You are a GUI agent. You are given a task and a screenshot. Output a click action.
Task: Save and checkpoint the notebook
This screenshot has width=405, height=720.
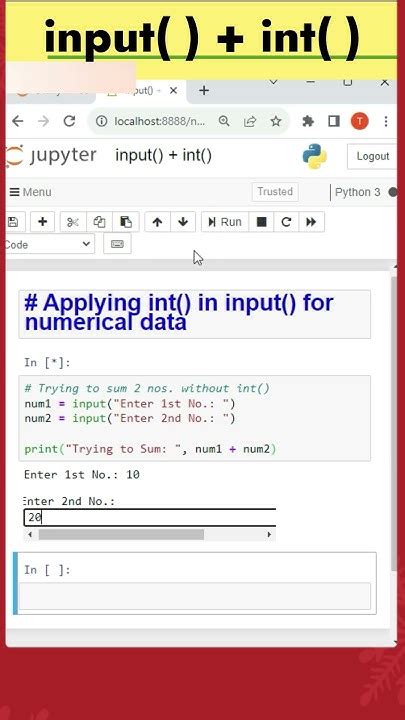pos(13,222)
